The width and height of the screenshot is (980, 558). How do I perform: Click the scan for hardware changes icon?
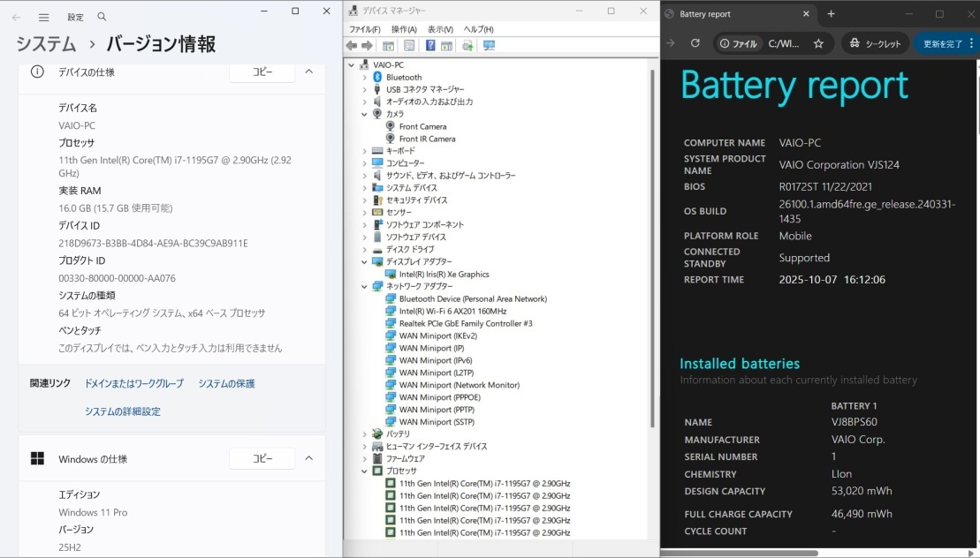coord(488,46)
